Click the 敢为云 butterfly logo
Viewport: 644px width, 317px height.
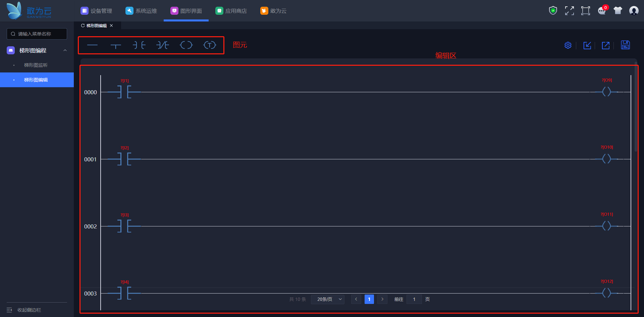(x=29, y=11)
